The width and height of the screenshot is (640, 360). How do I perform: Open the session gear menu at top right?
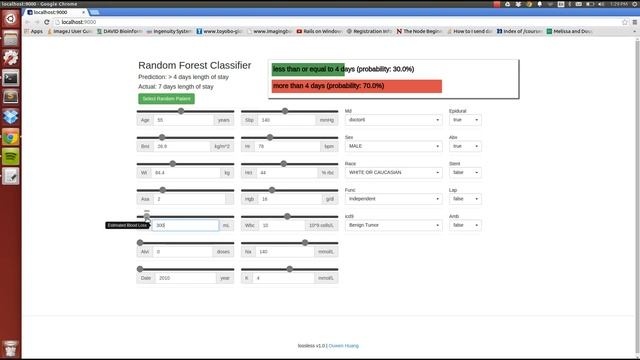pos(635,4)
